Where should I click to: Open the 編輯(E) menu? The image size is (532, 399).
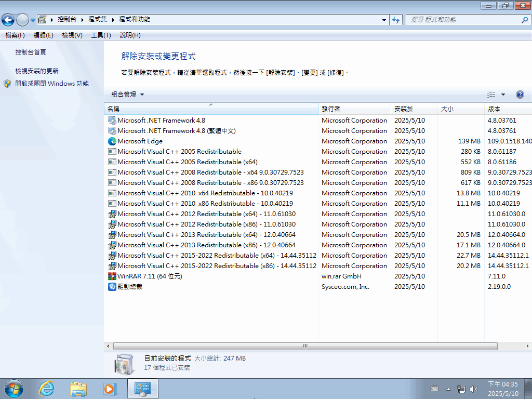coord(43,35)
